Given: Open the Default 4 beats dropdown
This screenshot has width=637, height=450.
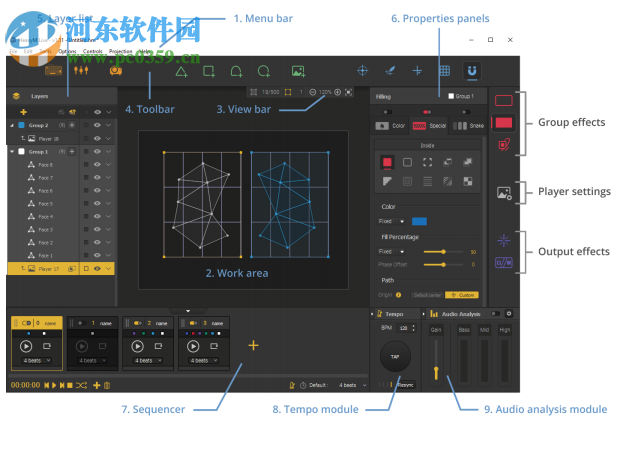Looking at the screenshot, I should [352, 385].
